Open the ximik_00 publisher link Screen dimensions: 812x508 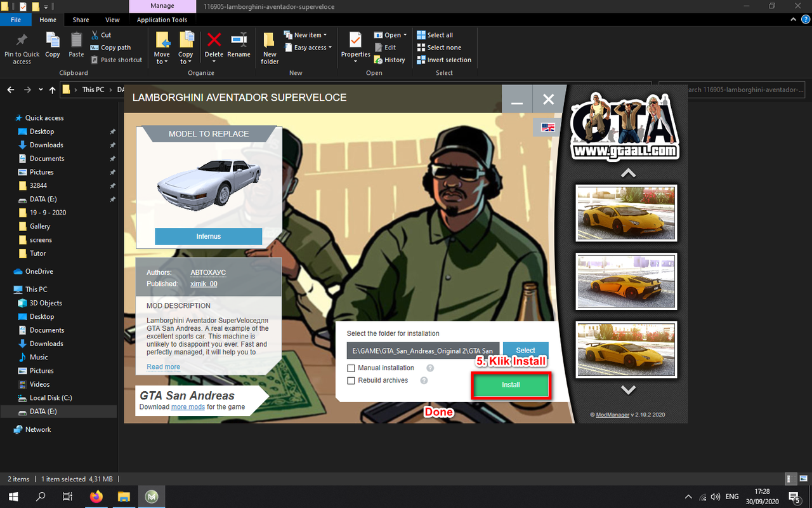[204, 284]
